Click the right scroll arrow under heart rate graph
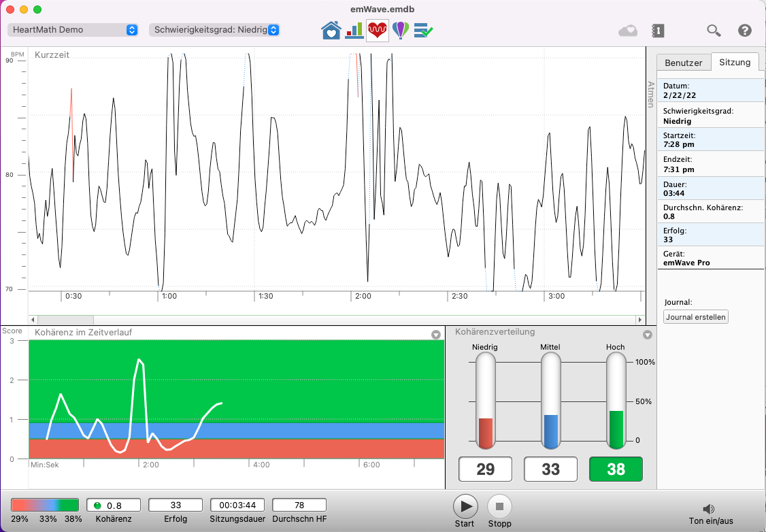766x532 pixels. (639, 320)
